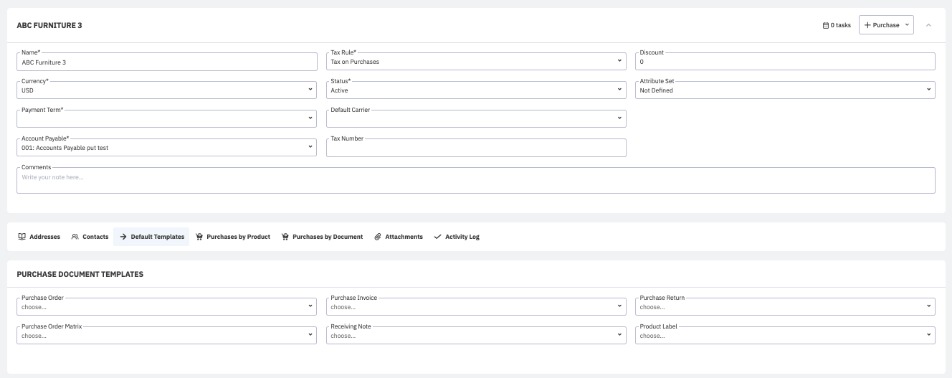Click the Purchases by Document cart icon

[x=285, y=237]
